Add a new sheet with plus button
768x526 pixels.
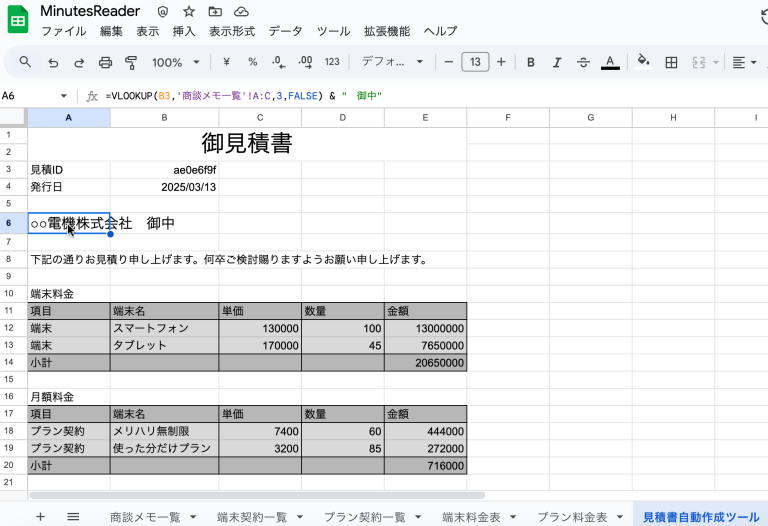pyautogui.click(x=40, y=517)
